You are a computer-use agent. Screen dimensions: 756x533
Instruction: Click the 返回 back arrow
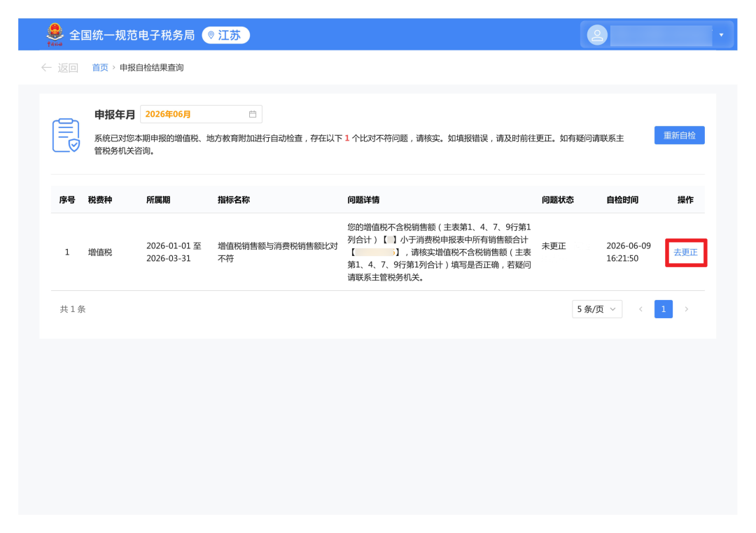(x=46, y=67)
